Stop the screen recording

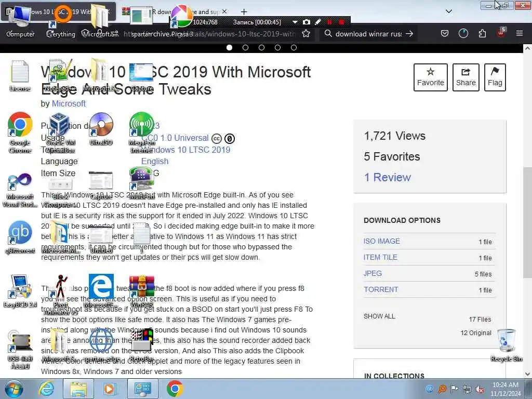342,22
